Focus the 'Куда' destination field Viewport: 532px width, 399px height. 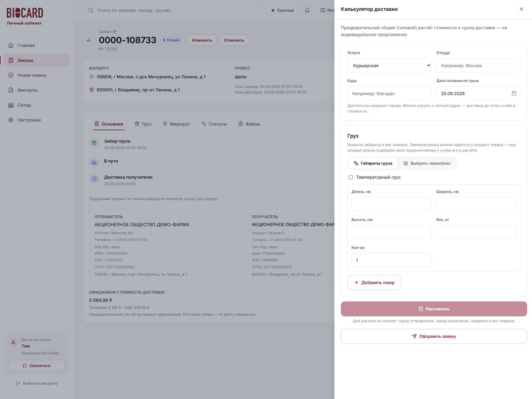coord(389,93)
